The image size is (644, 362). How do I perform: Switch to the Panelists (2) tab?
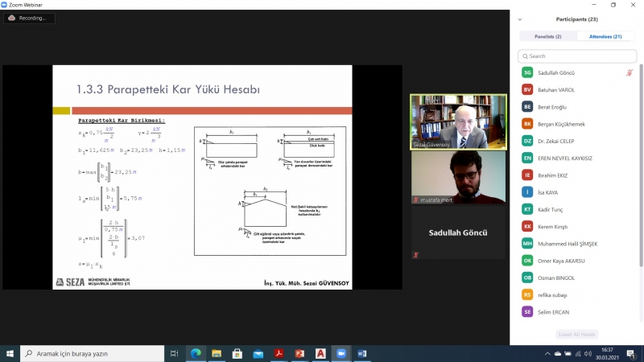tap(547, 36)
